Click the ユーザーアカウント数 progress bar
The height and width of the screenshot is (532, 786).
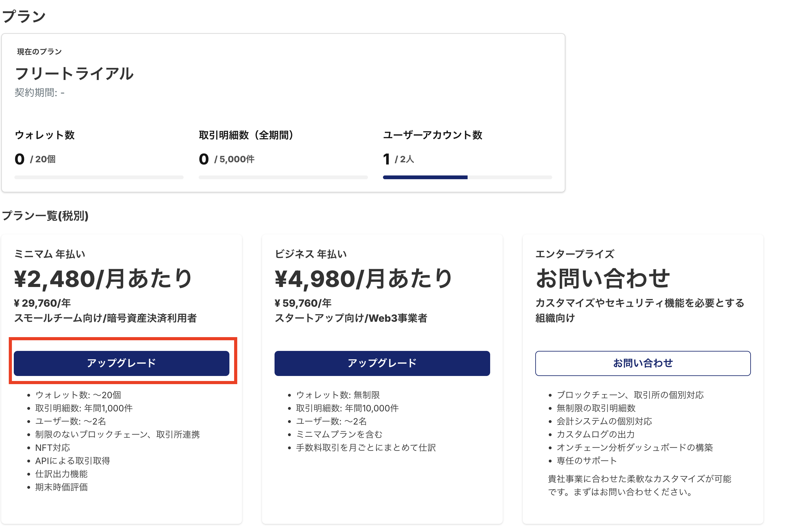pyautogui.click(x=467, y=177)
